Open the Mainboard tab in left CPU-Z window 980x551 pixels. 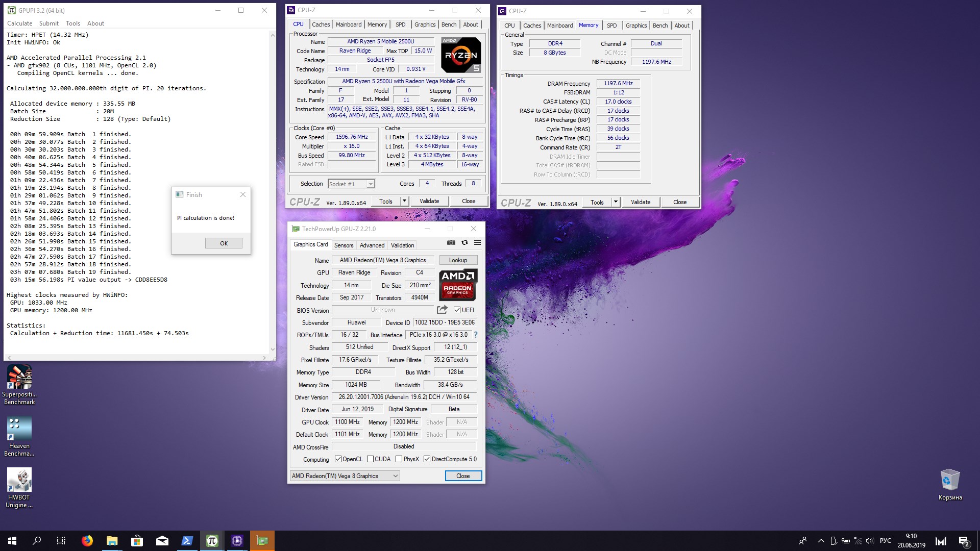click(x=349, y=24)
